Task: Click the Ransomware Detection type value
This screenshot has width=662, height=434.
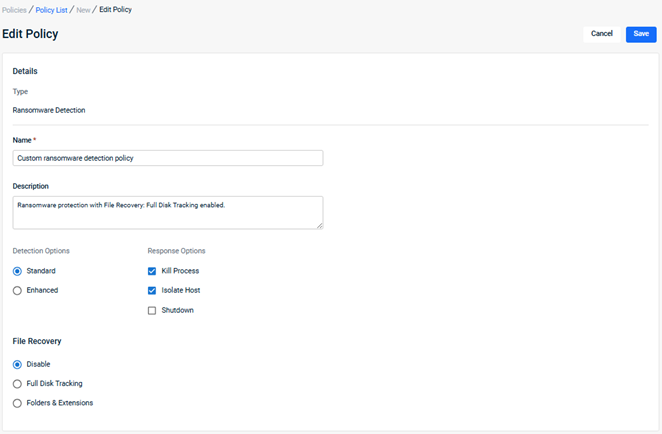Action: [49, 110]
